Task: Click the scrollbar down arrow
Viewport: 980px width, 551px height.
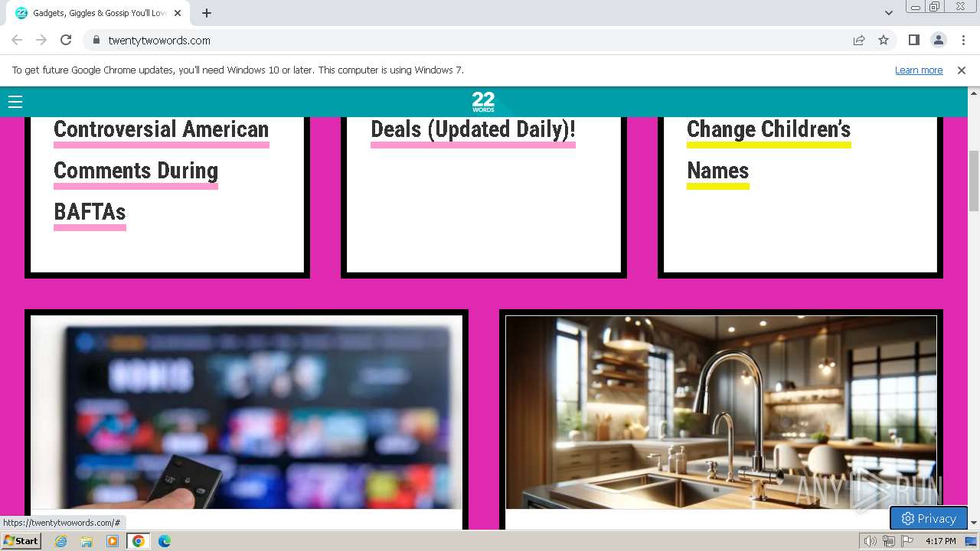Action: click(x=974, y=523)
